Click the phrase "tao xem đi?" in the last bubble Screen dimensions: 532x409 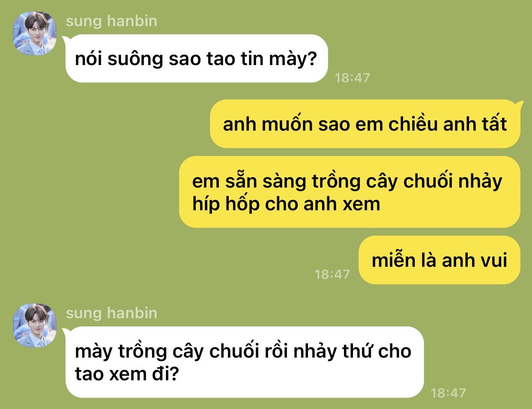[x=127, y=374]
